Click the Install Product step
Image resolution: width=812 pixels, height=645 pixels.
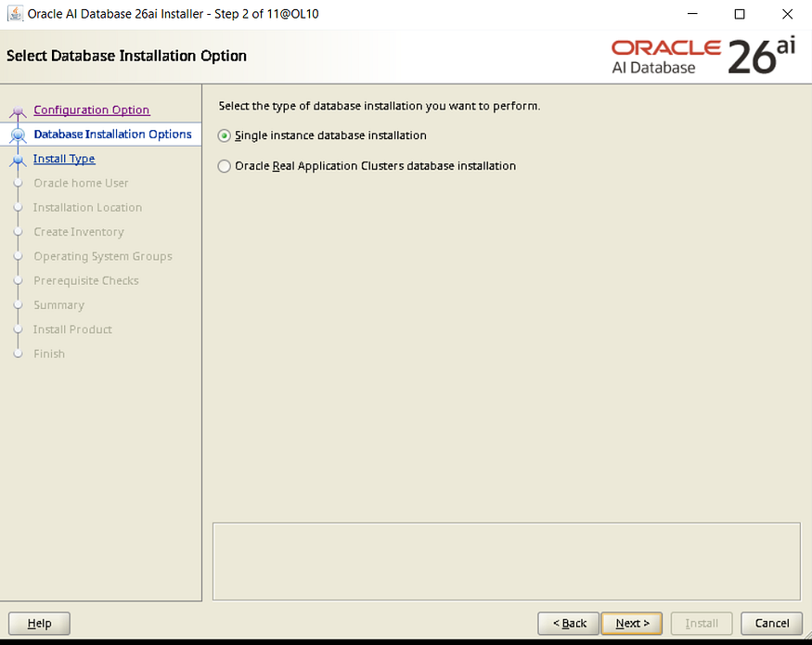tap(72, 329)
